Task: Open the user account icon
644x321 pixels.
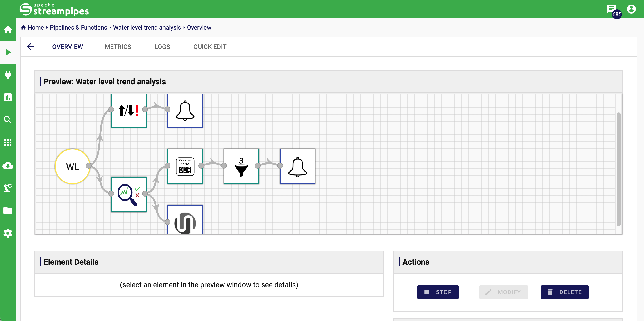Action: tap(631, 9)
